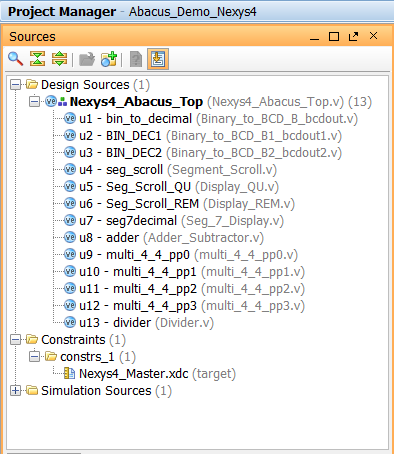Click the Verilog icon beside u13 divider
394x454 pixels.
[x=70, y=322]
